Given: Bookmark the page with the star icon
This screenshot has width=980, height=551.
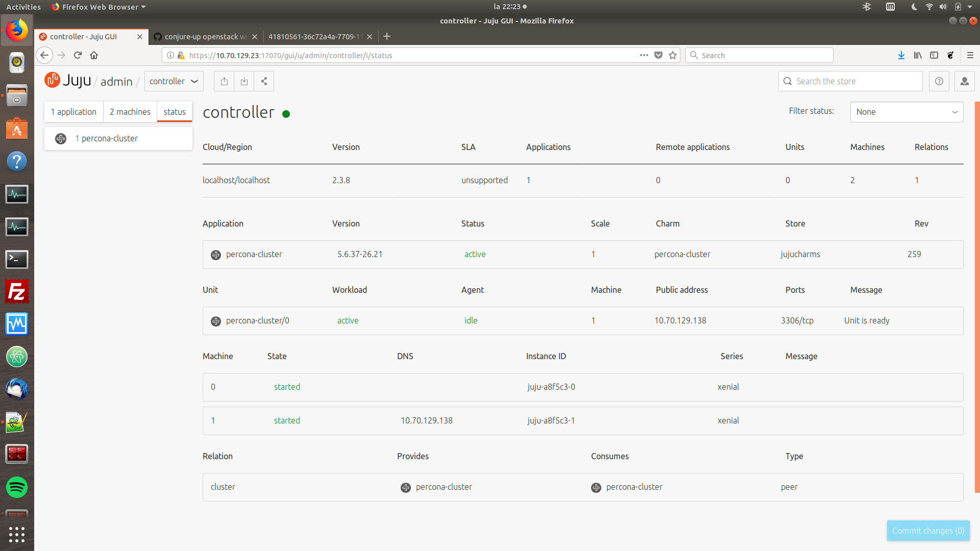Looking at the screenshot, I should click(x=672, y=55).
